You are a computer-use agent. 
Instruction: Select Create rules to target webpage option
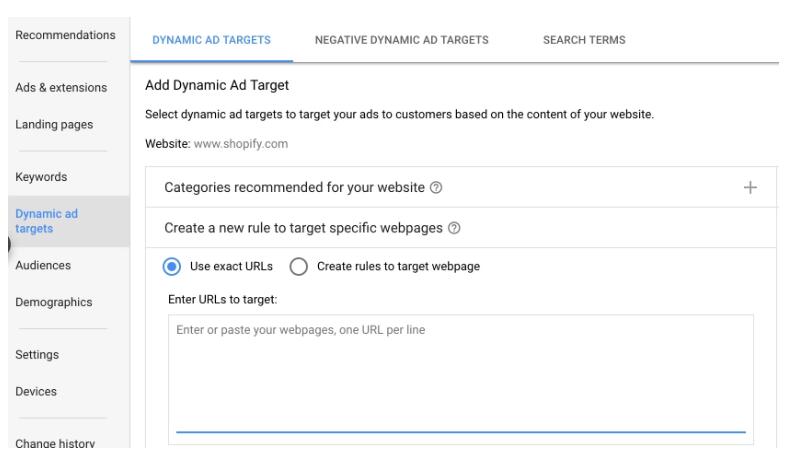pyautogui.click(x=299, y=266)
